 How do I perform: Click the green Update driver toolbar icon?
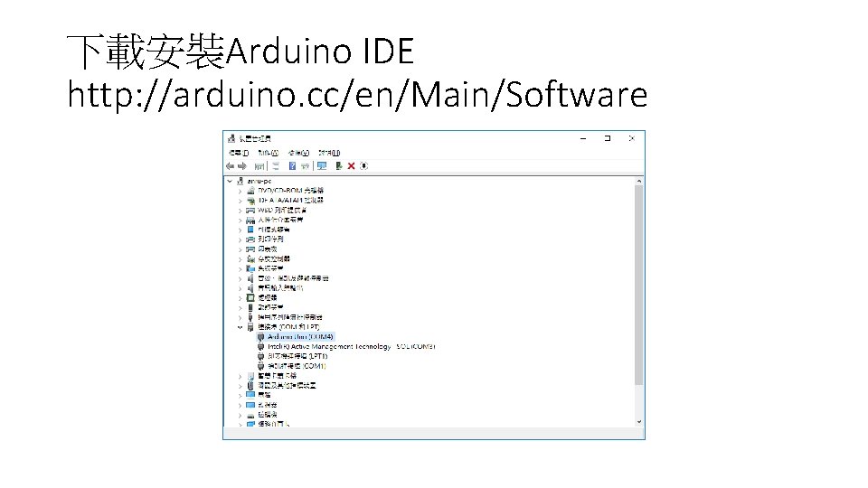pyautogui.click(x=339, y=166)
